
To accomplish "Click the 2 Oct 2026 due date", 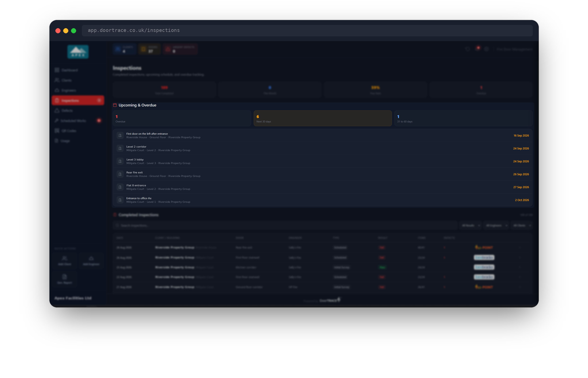I will click(x=522, y=200).
